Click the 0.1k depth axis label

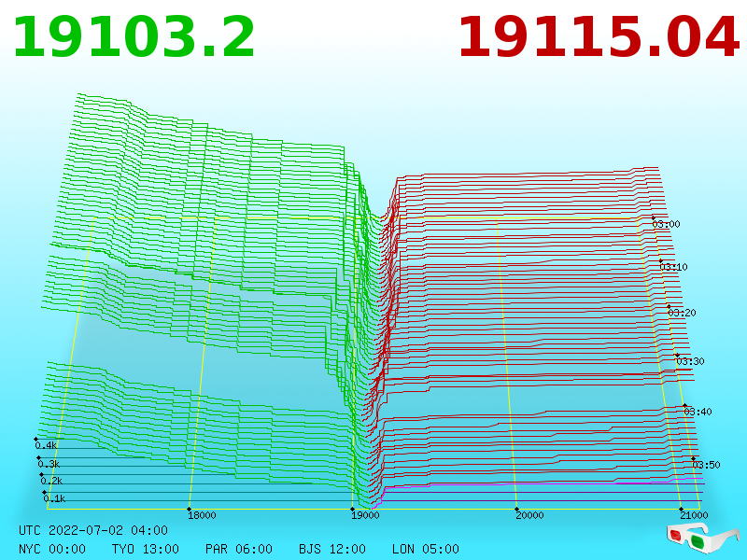click(x=54, y=498)
